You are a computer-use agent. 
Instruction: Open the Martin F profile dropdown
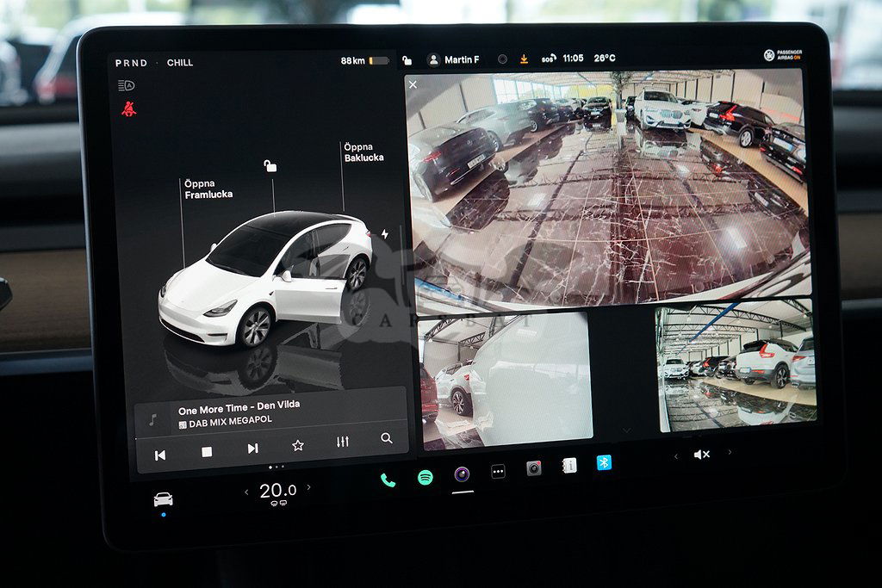click(x=454, y=60)
